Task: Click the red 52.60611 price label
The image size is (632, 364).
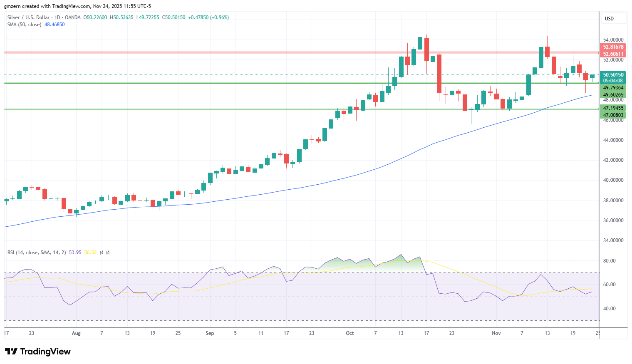Action: point(613,54)
